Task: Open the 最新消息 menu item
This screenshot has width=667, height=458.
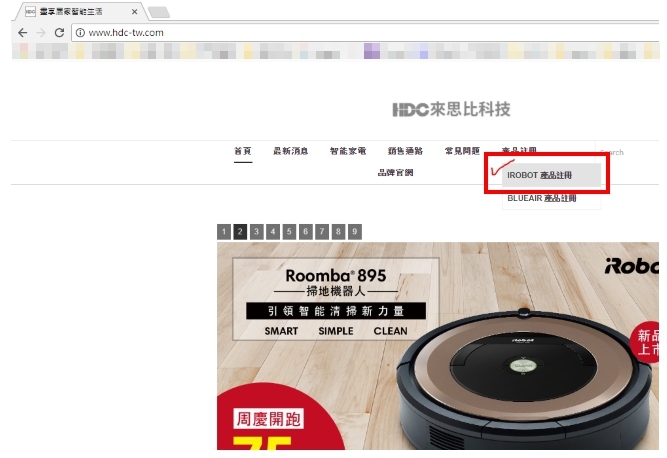Action: (x=291, y=151)
